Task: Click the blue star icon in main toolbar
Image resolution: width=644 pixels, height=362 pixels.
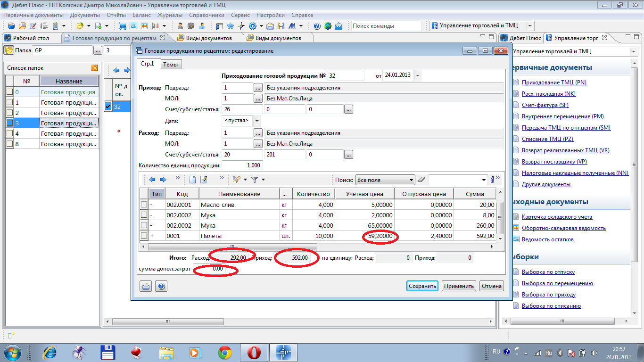Action: [231, 26]
